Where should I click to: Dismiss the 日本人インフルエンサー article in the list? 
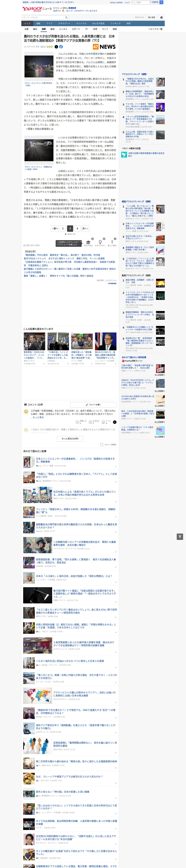click(116, 467)
